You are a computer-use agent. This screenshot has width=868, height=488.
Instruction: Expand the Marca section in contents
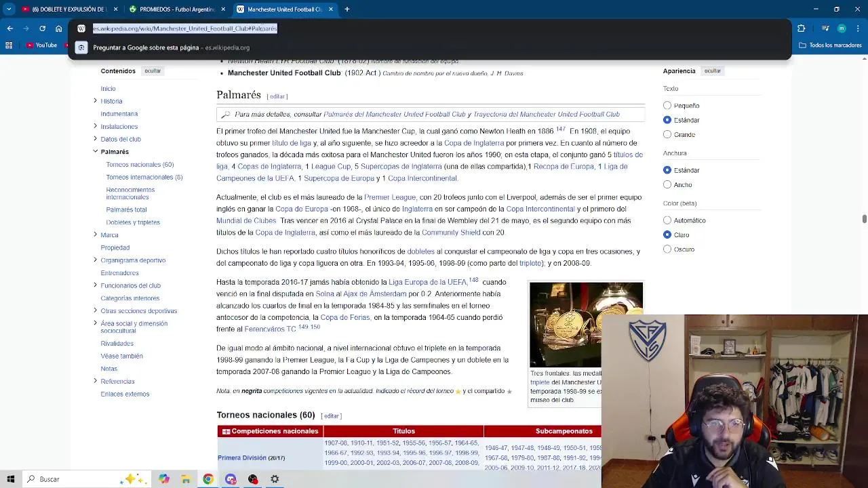tap(95, 235)
